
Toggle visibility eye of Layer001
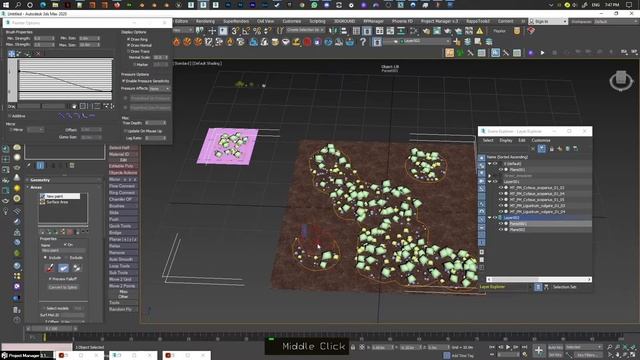pos(495,182)
